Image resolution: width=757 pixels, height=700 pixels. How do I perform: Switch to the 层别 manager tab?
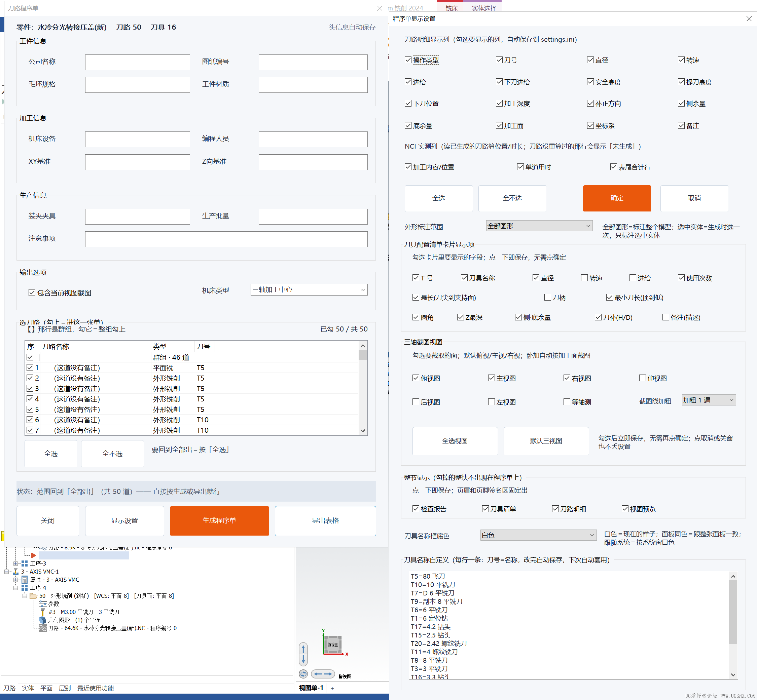65,688
